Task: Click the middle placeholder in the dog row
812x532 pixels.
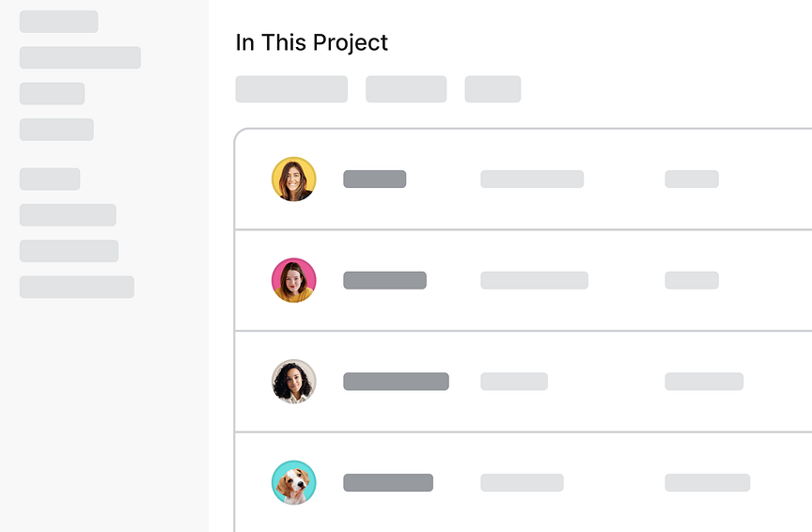Action: (522, 483)
